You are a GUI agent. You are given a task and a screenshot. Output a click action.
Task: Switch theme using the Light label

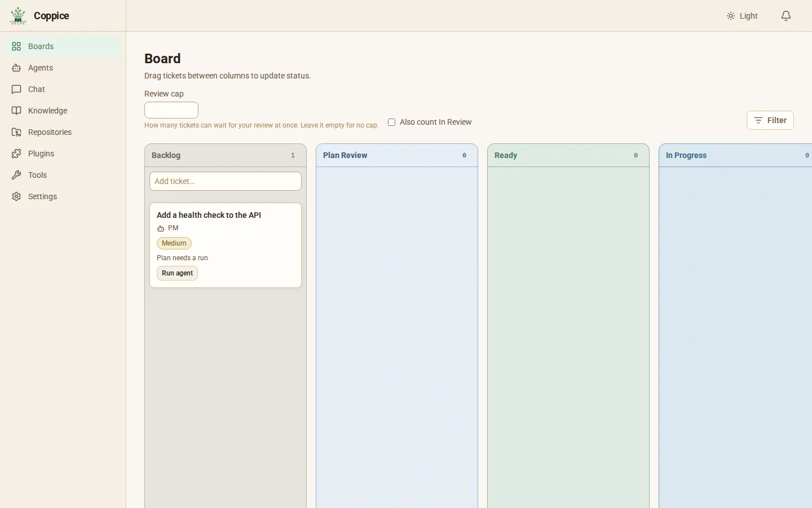pos(749,16)
